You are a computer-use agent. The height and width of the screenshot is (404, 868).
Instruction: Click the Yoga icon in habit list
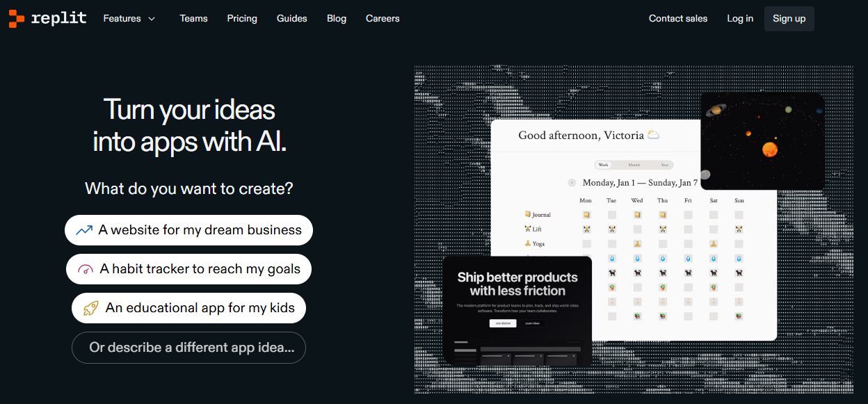[x=528, y=243]
